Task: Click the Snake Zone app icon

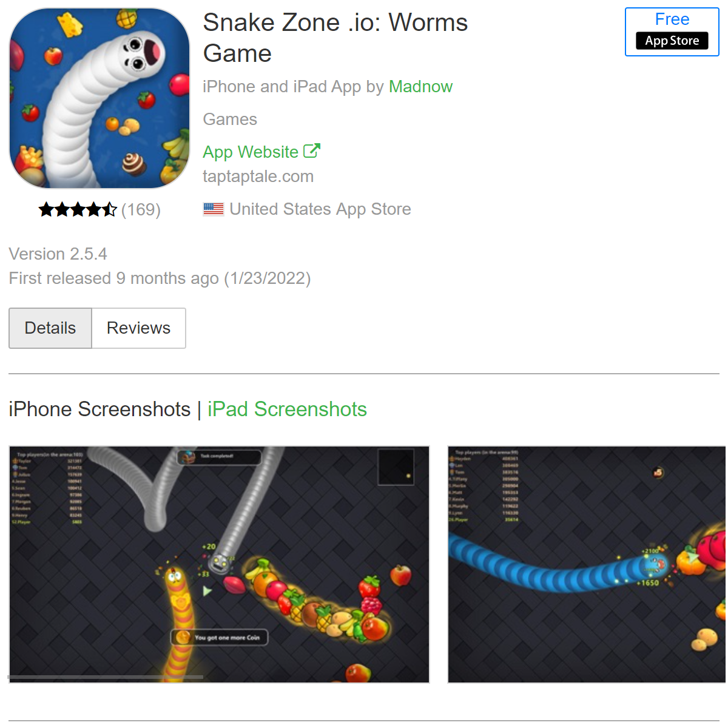Action: (99, 98)
